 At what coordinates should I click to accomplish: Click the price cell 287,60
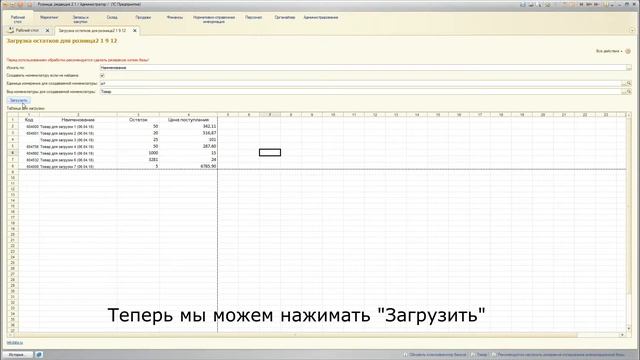click(x=188, y=146)
